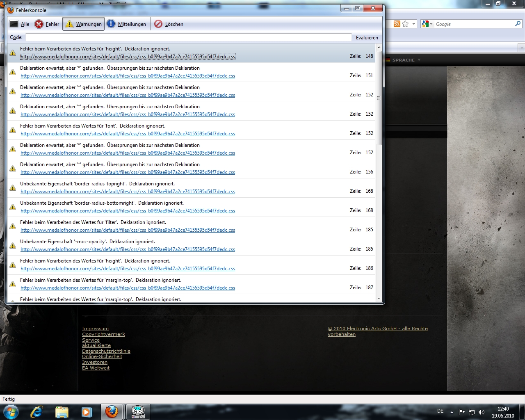Open CSS link at Zeile 187
Image resolution: width=525 pixels, height=420 pixels.
point(128,288)
